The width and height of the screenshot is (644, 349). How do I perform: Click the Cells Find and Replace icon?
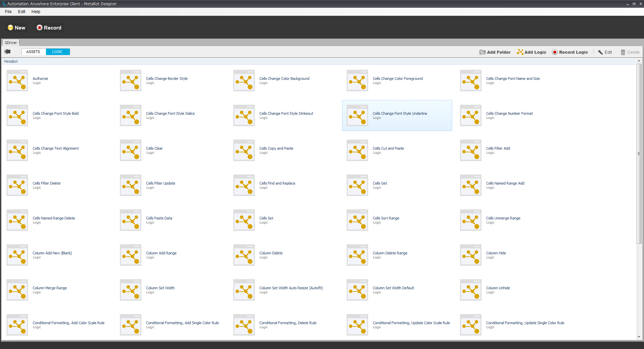tap(244, 185)
